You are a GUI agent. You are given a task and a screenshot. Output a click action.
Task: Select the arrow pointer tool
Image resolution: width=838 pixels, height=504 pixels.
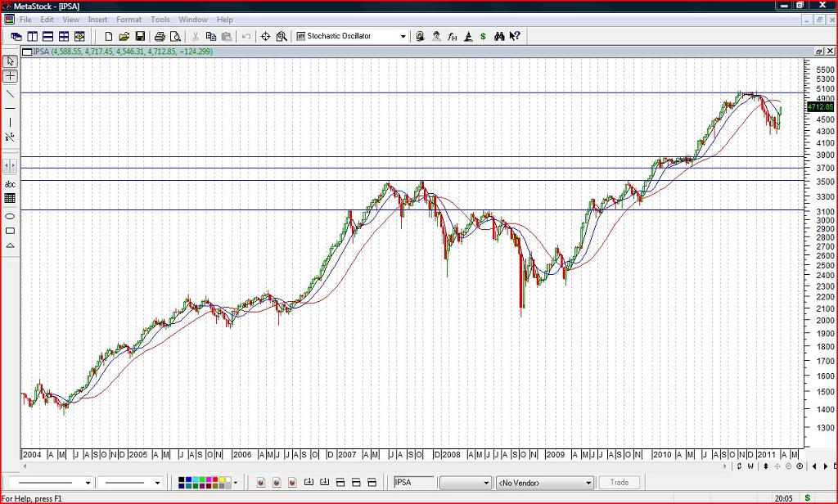(x=10, y=61)
